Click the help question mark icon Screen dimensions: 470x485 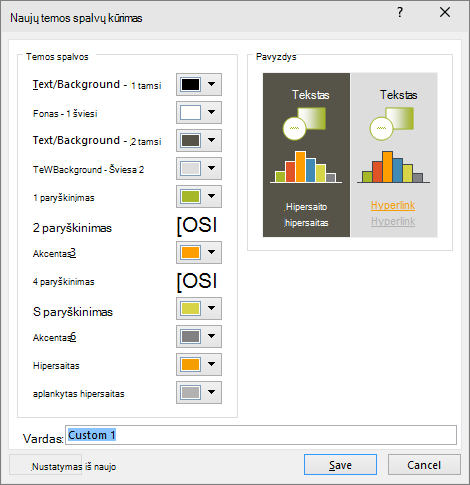click(400, 13)
